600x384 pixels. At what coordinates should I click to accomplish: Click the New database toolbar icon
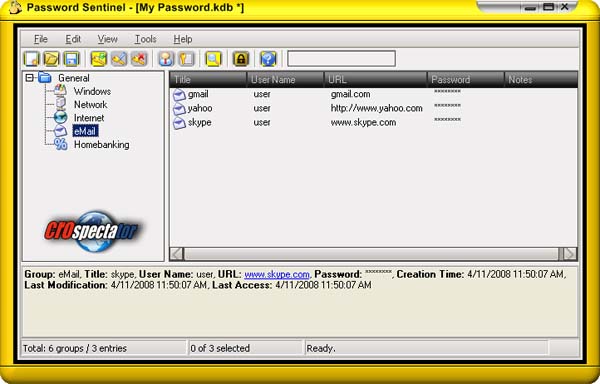[31, 59]
